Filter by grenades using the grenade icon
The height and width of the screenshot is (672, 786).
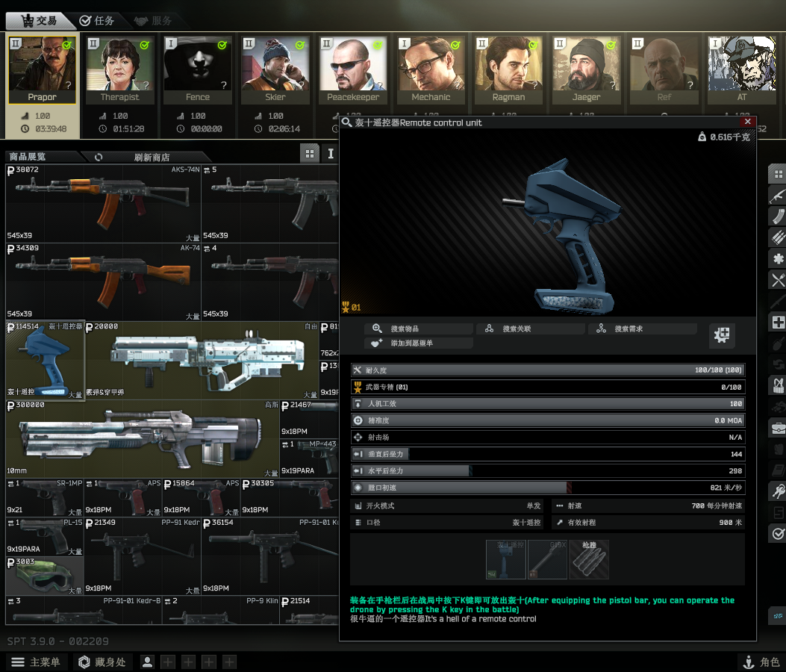click(x=778, y=343)
